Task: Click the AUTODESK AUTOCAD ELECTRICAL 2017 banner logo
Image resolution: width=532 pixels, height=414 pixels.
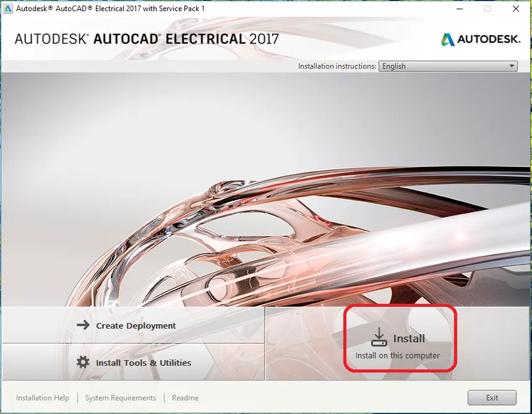Action: click(147, 38)
